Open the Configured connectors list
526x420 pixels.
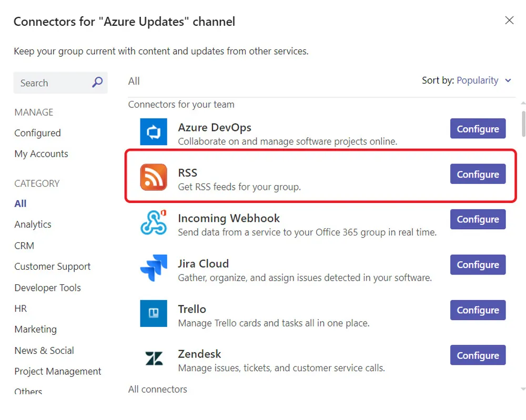click(37, 133)
